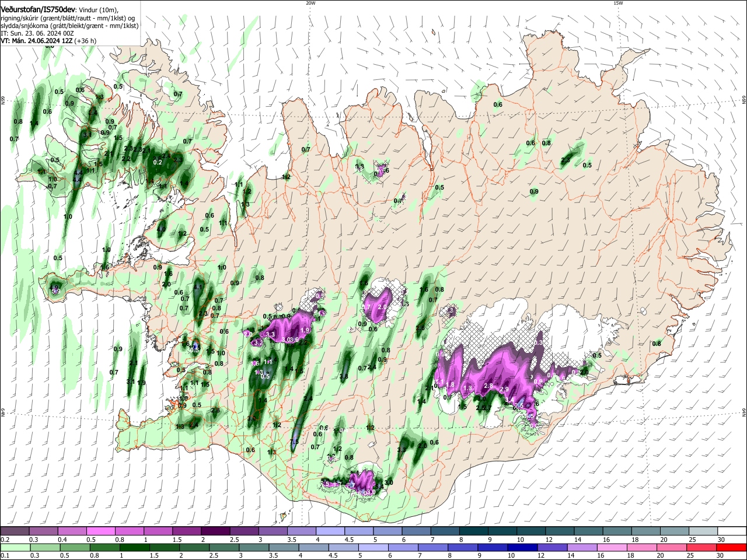Viewport: 747px width, 560px height.
Task: Click the 'Veðurstofan/IS750dev' title text
Action: (x=37, y=9)
